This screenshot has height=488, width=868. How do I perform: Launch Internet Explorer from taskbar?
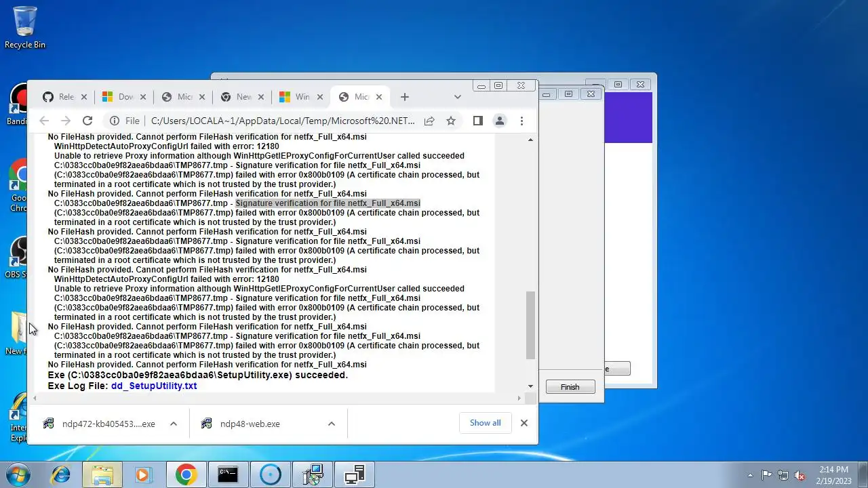[x=61, y=474]
